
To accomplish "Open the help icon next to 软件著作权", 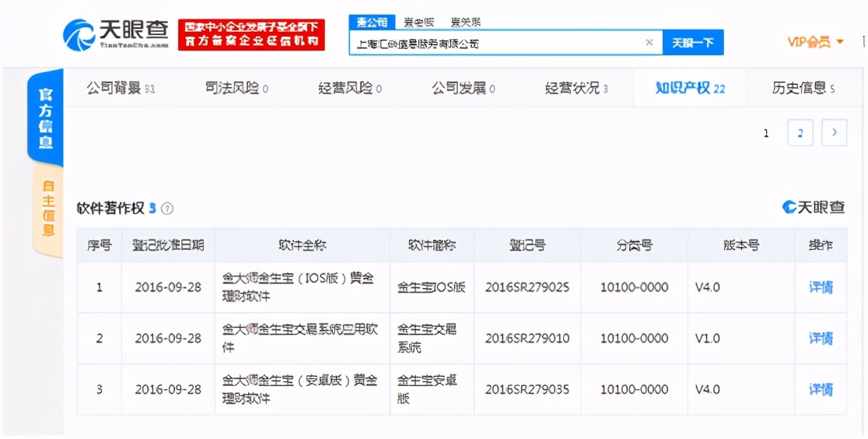I will point(167,209).
